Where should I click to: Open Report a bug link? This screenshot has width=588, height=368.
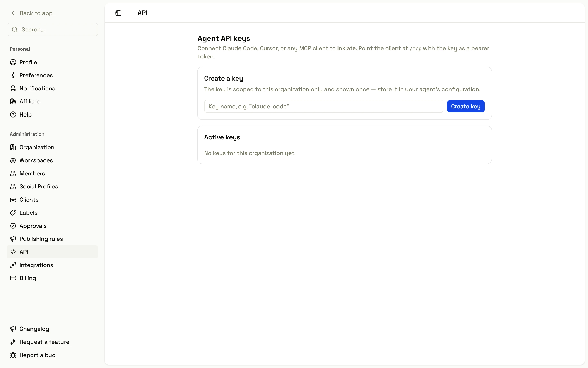52,355
